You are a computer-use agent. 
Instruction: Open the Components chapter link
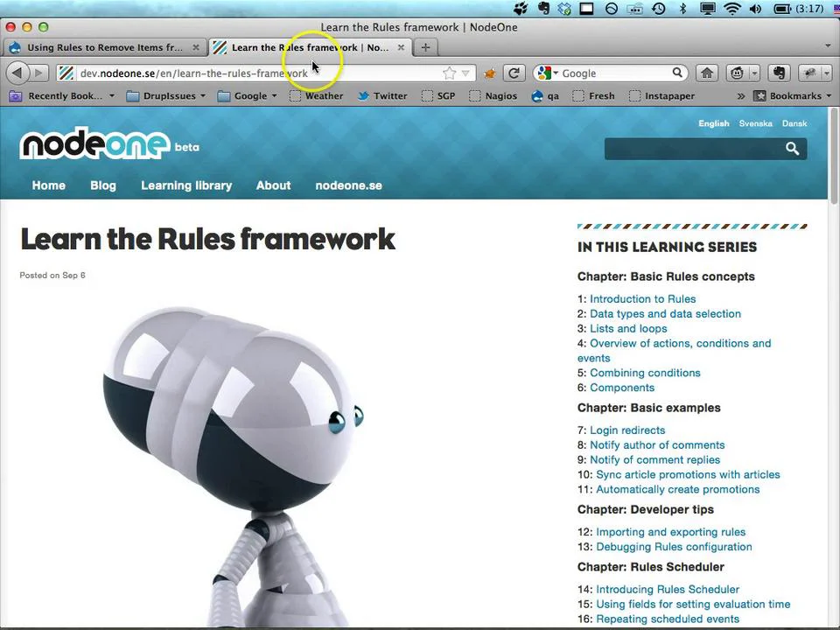coord(622,388)
